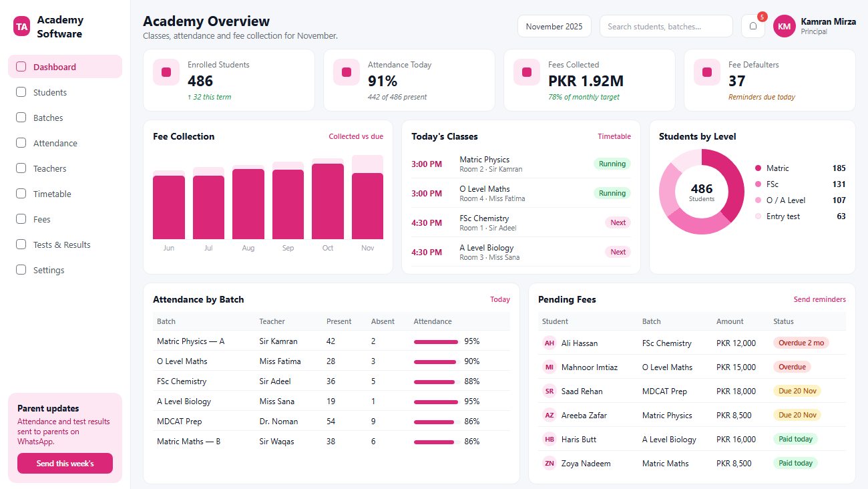Open the Attendance page
This screenshot has width=868, height=489.
click(x=65, y=143)
